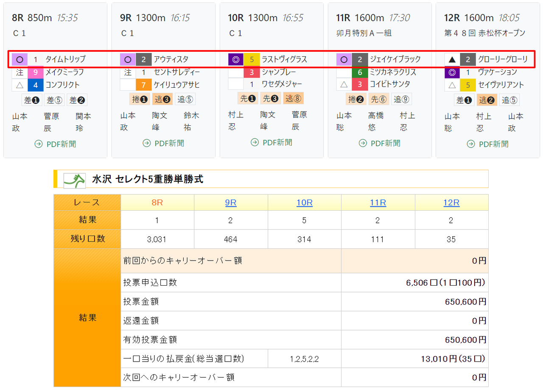Click the horse name ヴァケーション
The image size is (543, 392).
pyautogui.click(x=498, y=72)
